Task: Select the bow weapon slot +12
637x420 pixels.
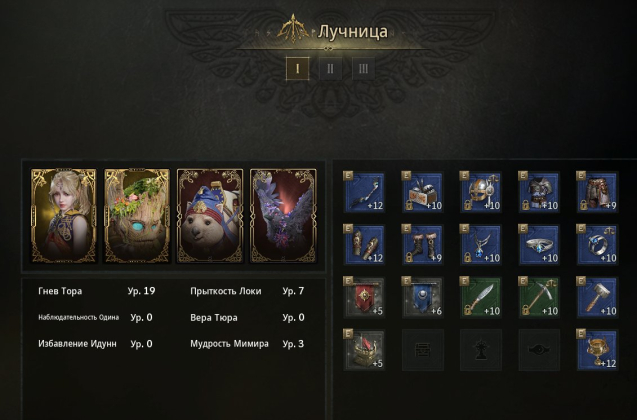Action: click(x=364, y=192)
